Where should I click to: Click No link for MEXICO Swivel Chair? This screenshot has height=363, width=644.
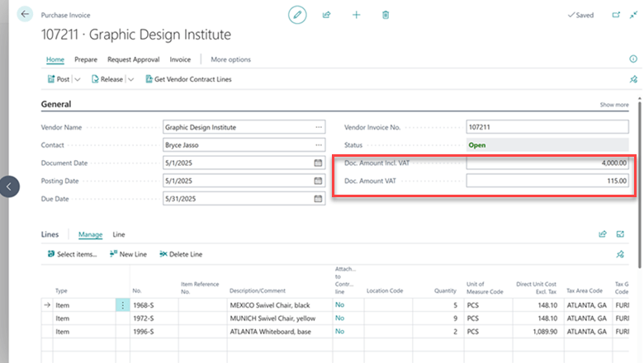point(339,305)
